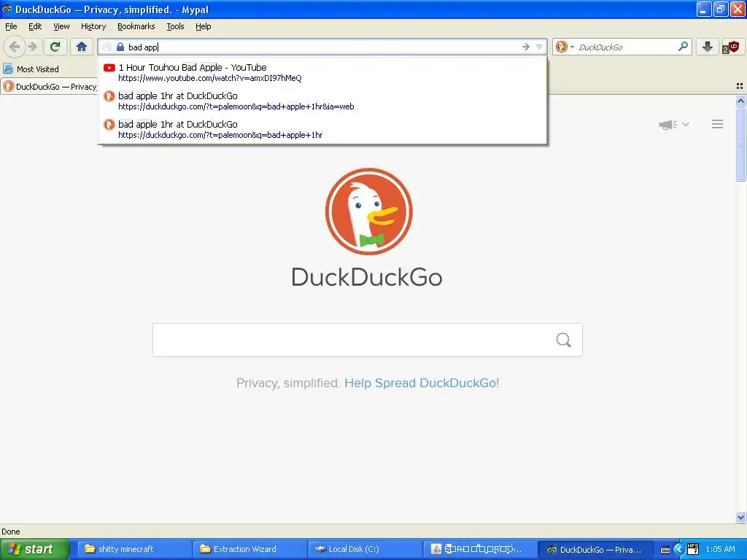Select the bad apple 1hr suggestion ending ia=web
The image size is (747, 560).
tap(322, 101)
